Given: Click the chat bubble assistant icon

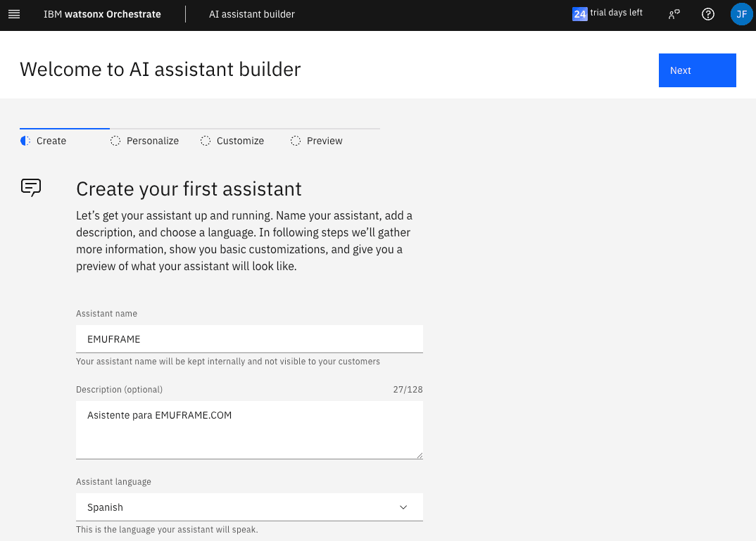Looking at the screenshot, I should pyautogui.click(x=31, y=187).
